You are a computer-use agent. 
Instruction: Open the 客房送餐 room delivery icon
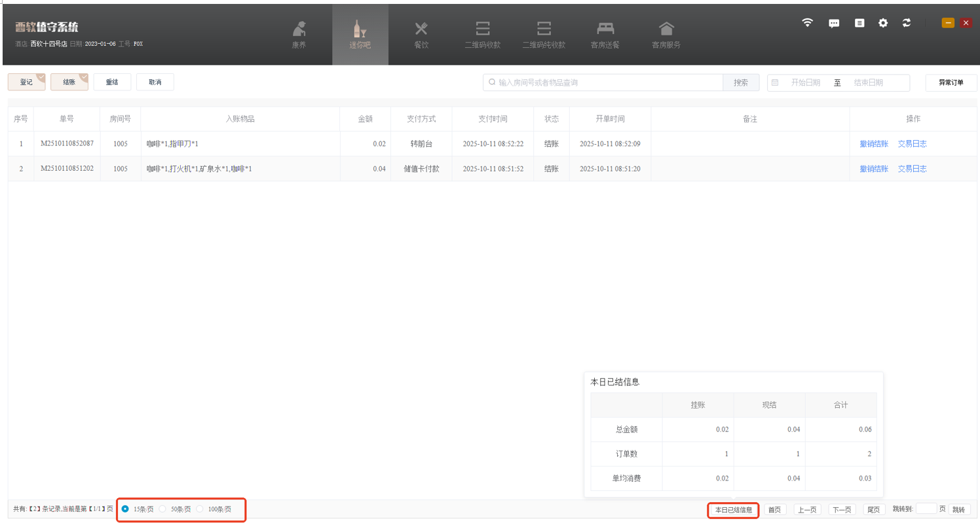[x=605, y=29]
